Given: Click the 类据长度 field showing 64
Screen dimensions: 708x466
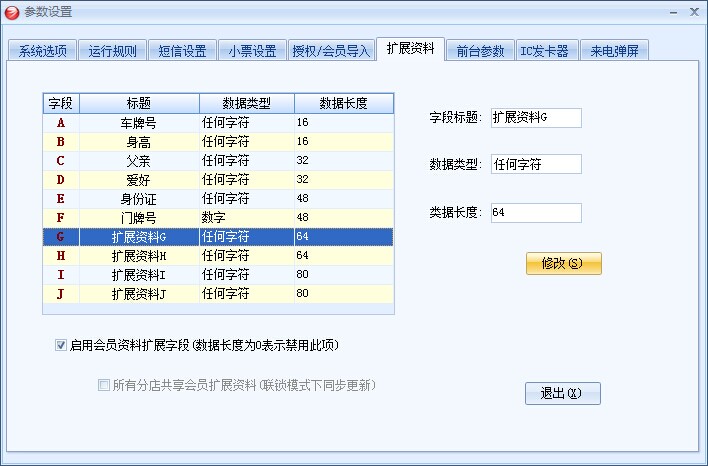Looking at the screenshot, I should (x=536, y=213).
